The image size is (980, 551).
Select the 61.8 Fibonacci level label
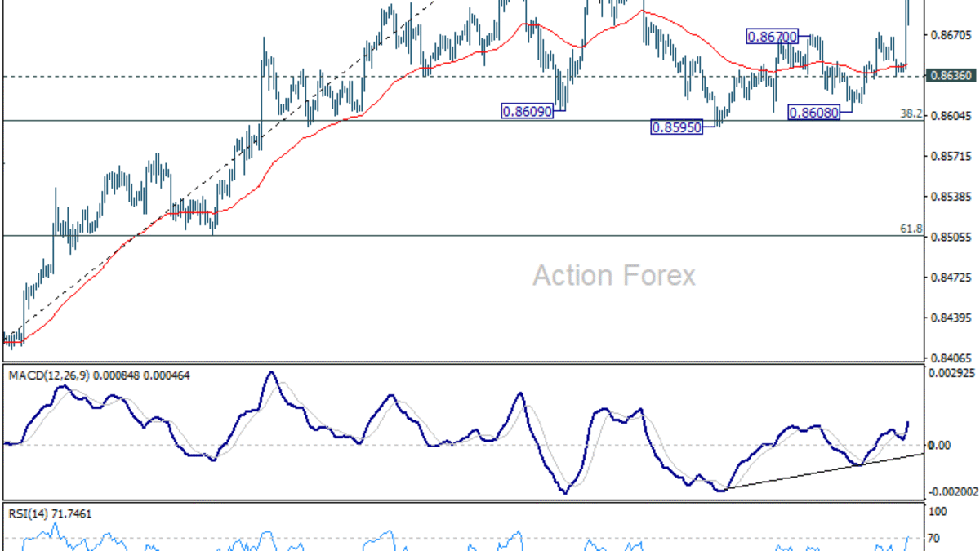click(911, 229)
